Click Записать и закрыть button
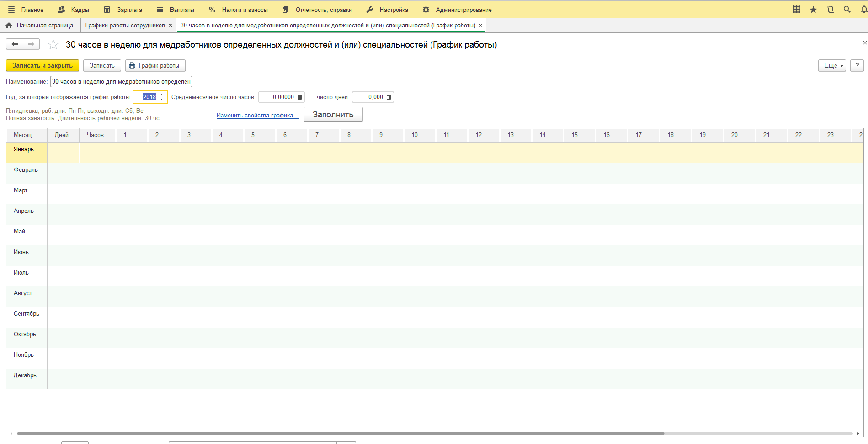Screen dimensions: 868x444 coord(43,66)
